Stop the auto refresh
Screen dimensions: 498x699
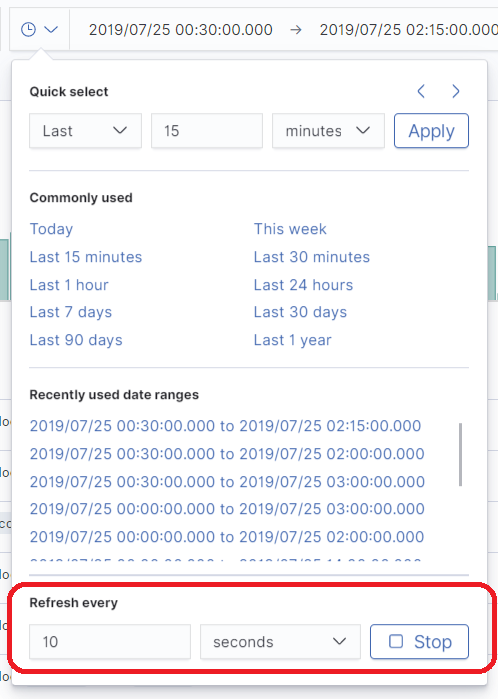point(419,642)
